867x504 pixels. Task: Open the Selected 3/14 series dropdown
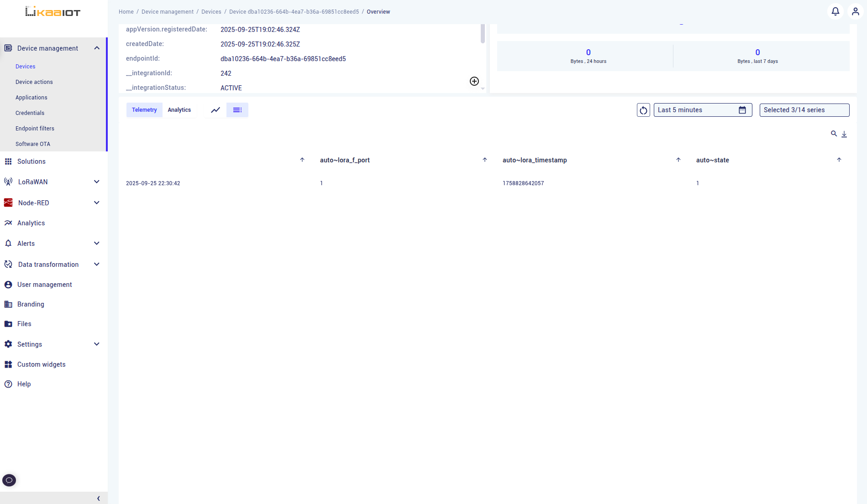(x=804, y=110)
